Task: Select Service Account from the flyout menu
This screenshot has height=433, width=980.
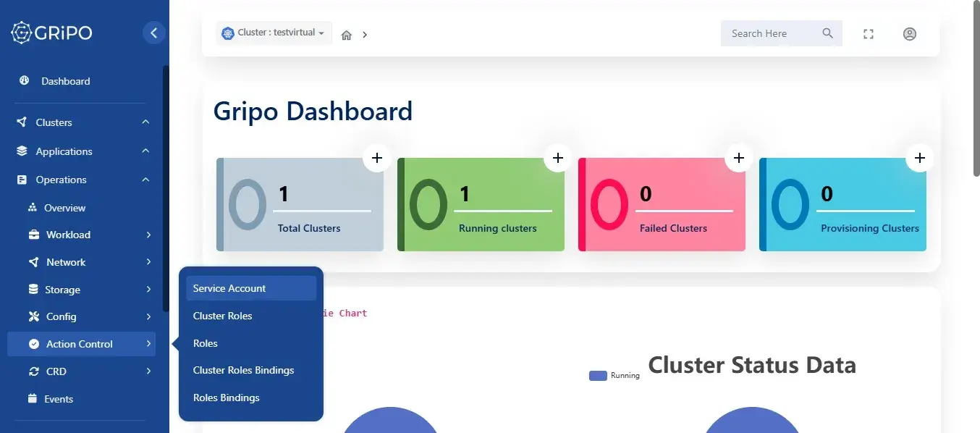Action: coord(251,288)
